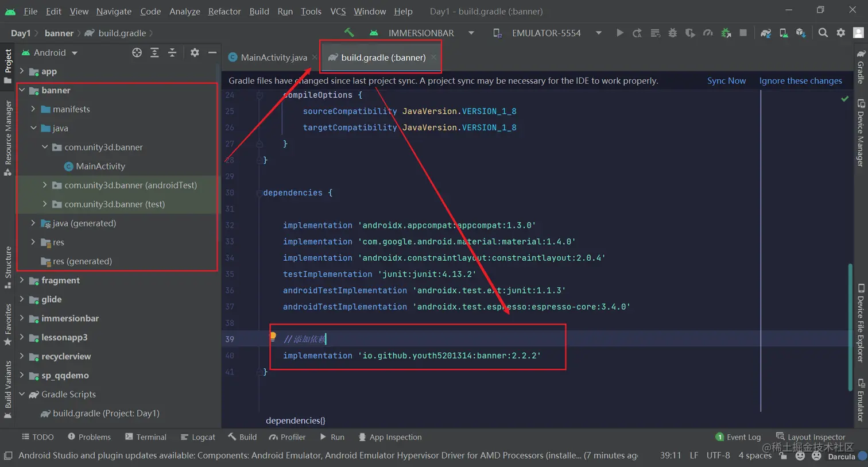
Task: Open the App Inspection tool window
Action: [x=390, y=437]
